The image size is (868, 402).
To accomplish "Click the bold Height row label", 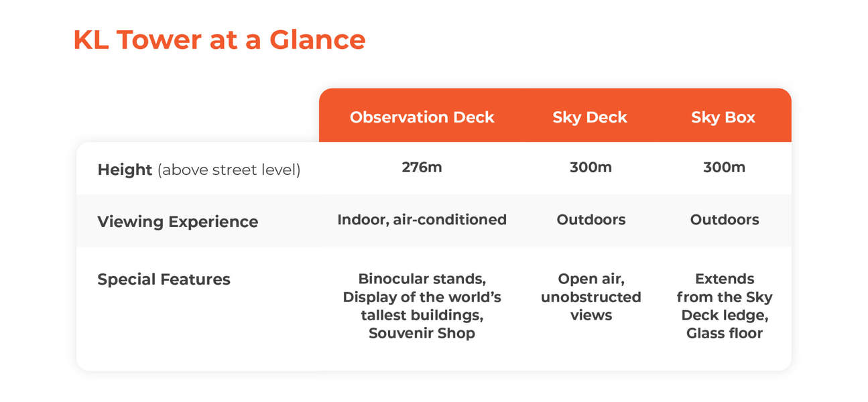I will click(125, 170).
